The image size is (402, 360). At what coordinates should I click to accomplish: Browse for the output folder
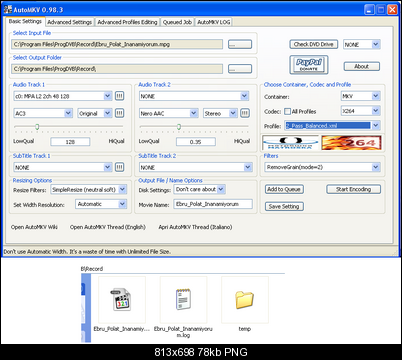click(x=240, y=69)
